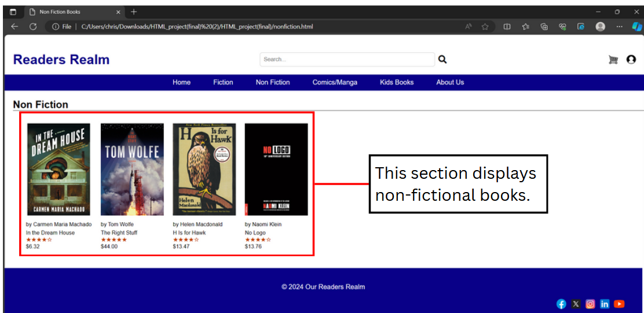644x313 pixels.
Task: Click the 2024 Our Readers Realm copyright
Action: click(323, 287)
